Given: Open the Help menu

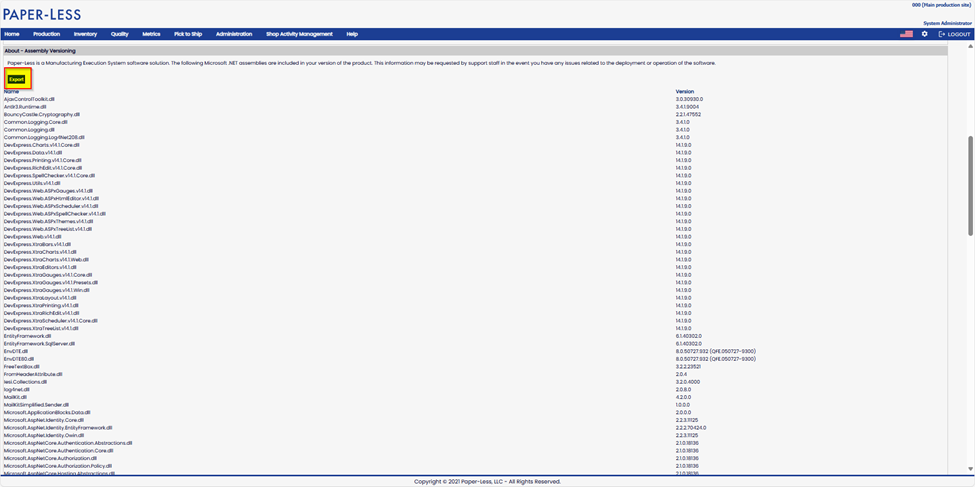Looking at the screenshot, I should pyautogui.click(x=352, y=34).
